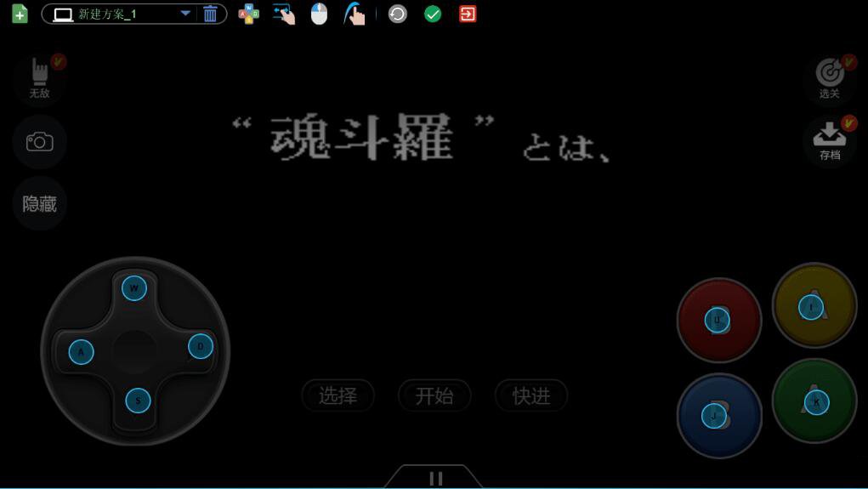Click the K key on green button
868x489 pixels.
[x=816, y=402]
